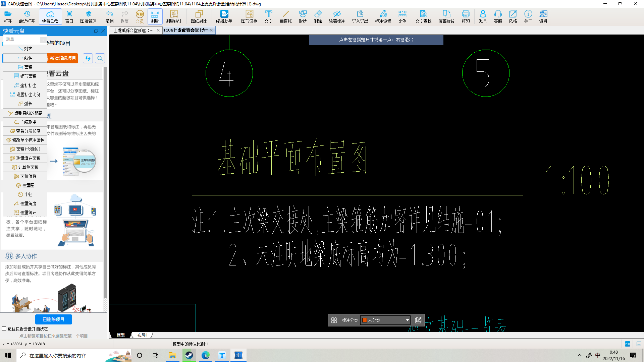Select the 文字 text tool
This screenshot has height=362, width=644.
click(268, 16)
